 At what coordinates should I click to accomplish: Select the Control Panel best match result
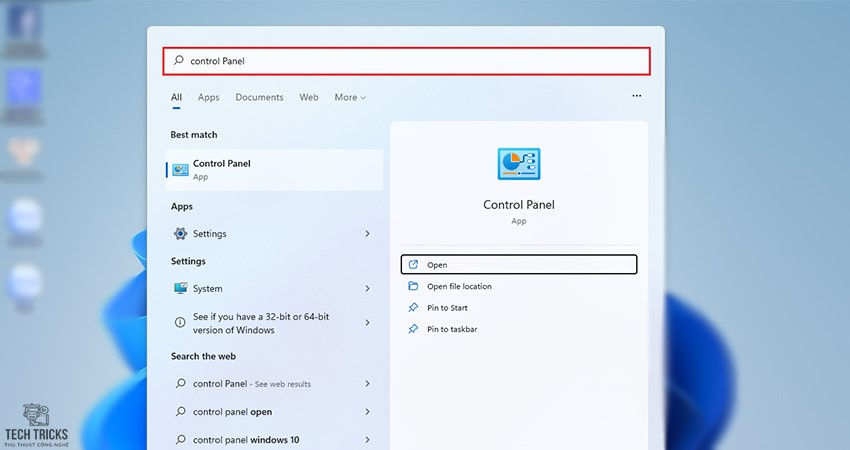(274, 170)
